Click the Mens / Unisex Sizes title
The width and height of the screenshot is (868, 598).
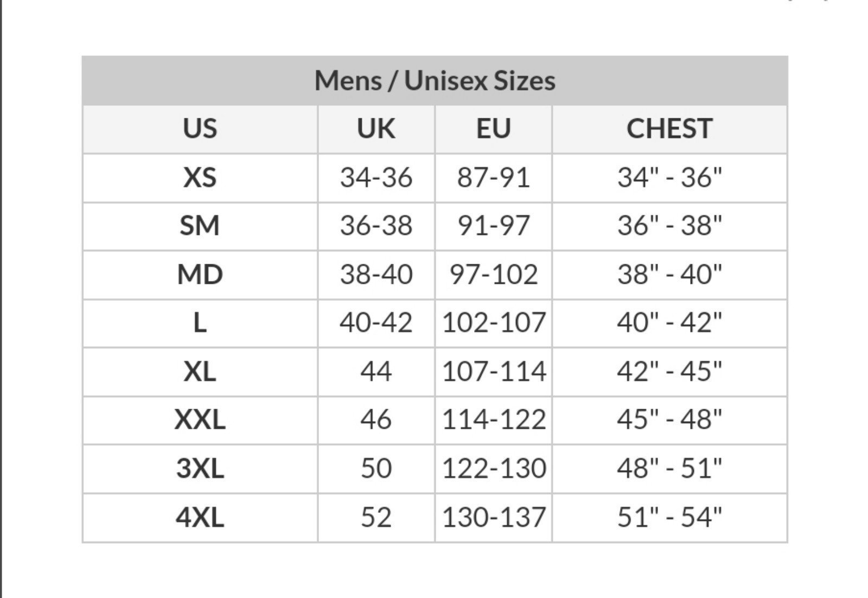[x=435, y=81]
